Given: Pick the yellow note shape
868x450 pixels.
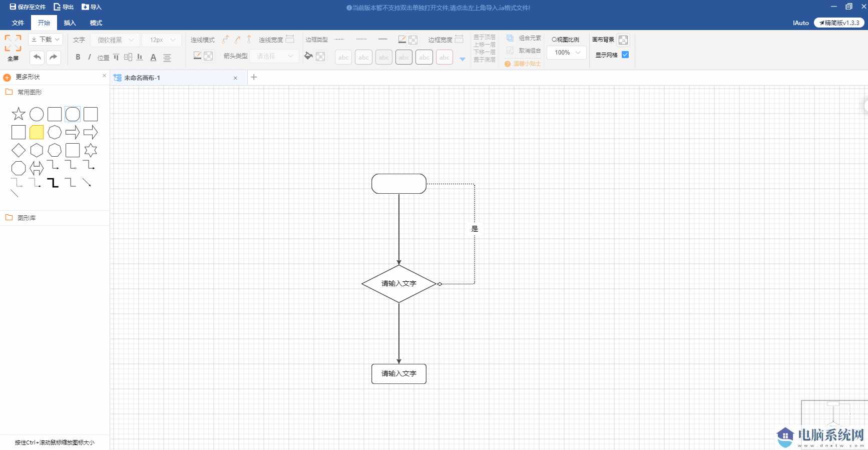Looking at the screenshot, I should (x=37, y=132).
